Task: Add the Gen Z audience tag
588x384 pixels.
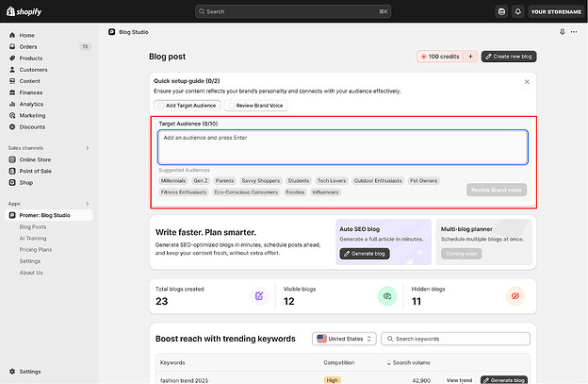Action: tap(201, 181)
